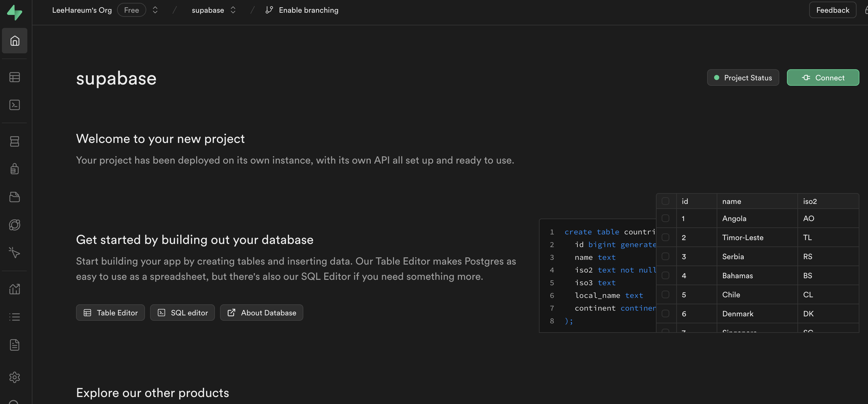The height and width of the screenshot is (404, 868).
Task: Open the Table Editor button
Action: click(x=111, y=313)
